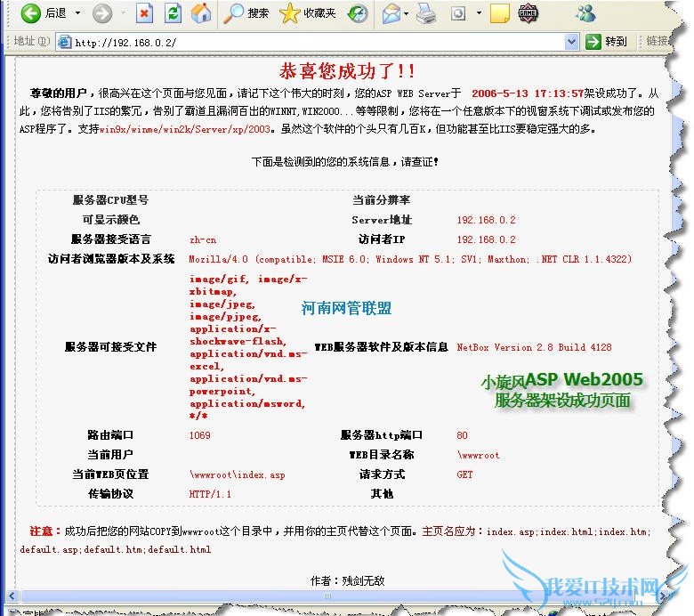Click the Go (转到) button
This screenshot has height=616, width=694.
[607, 42]
